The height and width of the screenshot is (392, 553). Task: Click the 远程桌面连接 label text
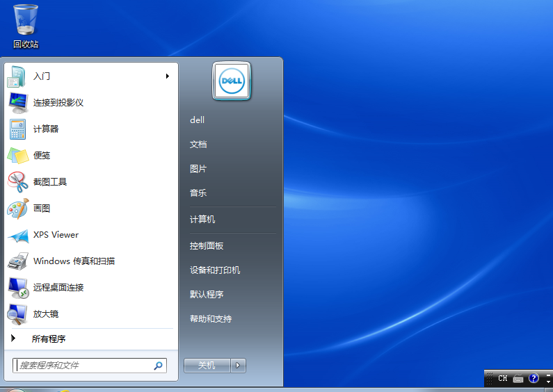(58, 288)
